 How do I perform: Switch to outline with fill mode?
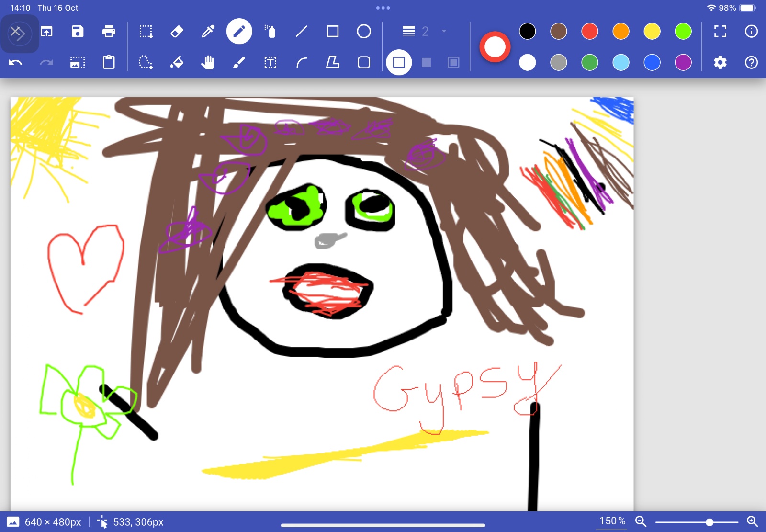click(x=453, y=62)
